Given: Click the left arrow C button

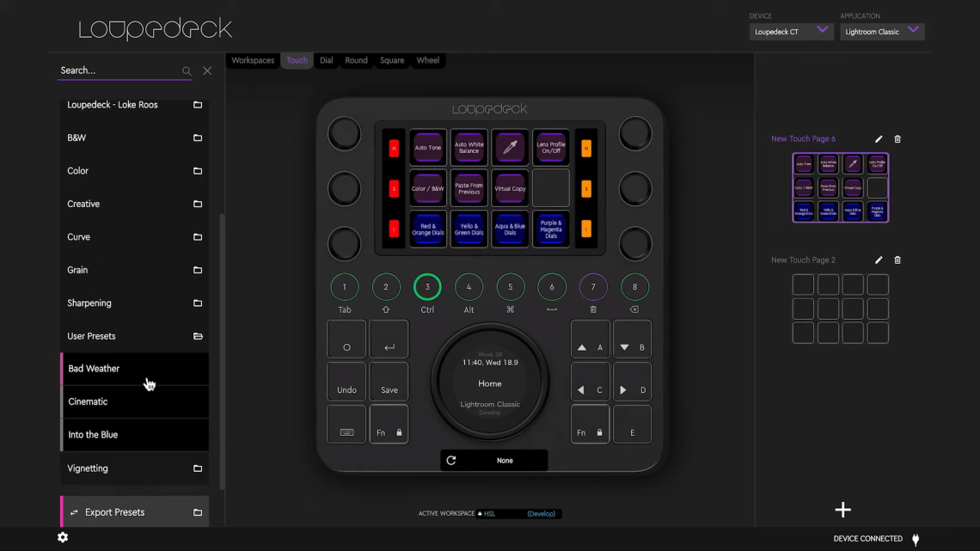Looking at the screenshot, I should coord(590,382).
